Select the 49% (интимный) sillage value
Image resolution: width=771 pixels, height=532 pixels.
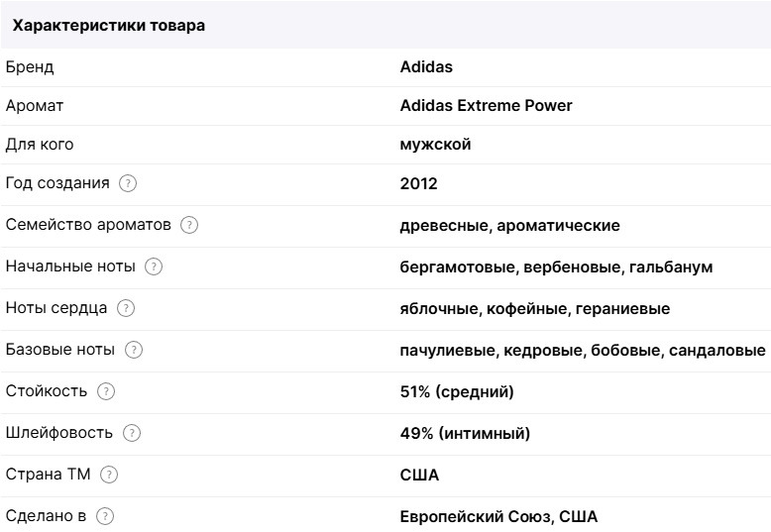465,433
